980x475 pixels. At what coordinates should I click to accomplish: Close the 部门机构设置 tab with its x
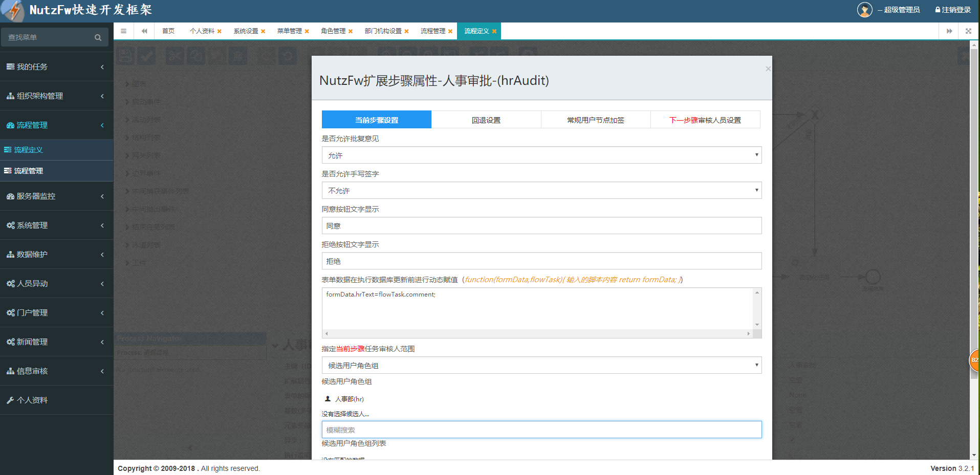pos(406,31)
